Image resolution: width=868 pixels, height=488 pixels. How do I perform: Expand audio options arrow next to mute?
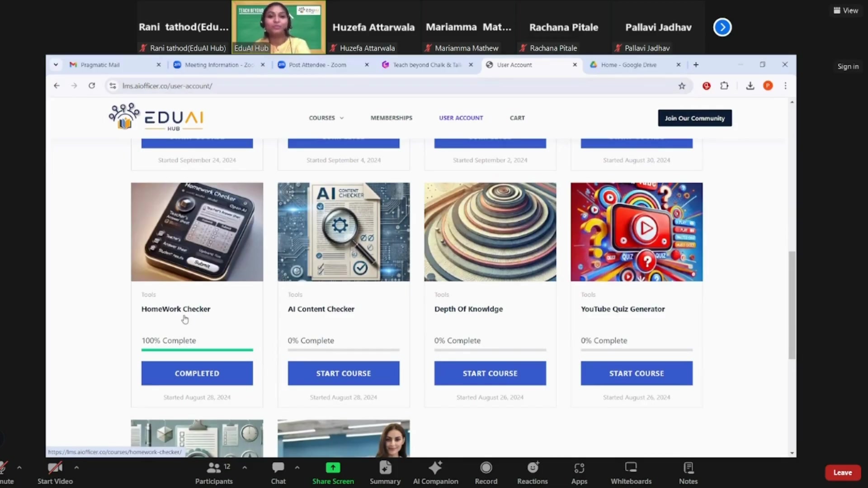pos(19,468)
